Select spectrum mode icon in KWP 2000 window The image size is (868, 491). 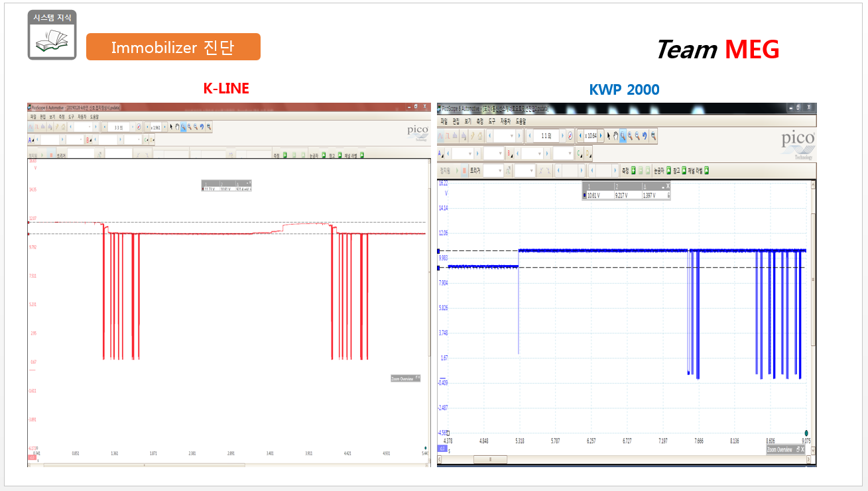pos(455,136)
